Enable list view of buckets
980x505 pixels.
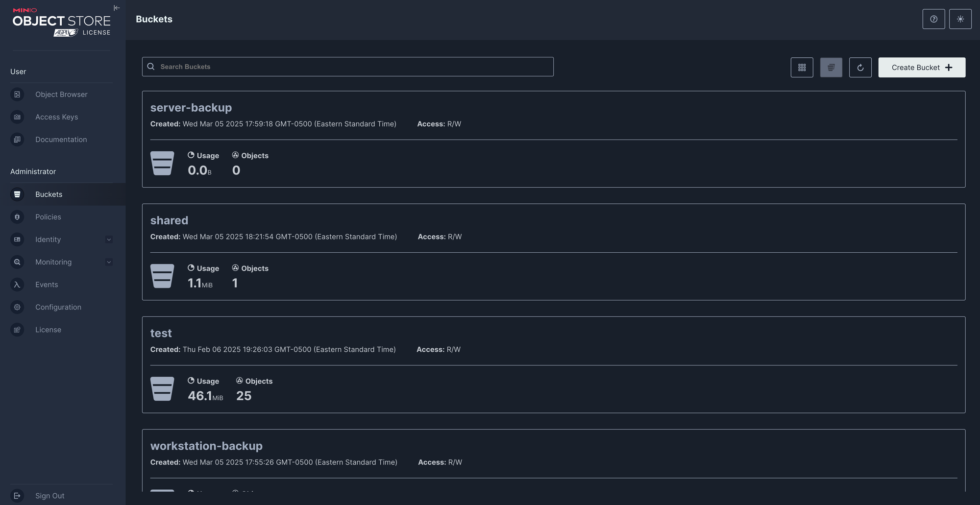[x=831, y=67]
